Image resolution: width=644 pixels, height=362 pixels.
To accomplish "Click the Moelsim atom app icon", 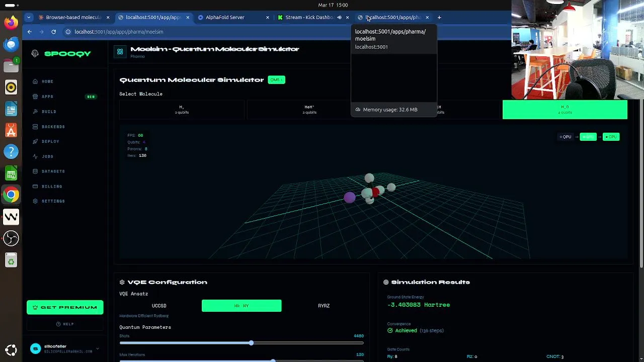I will (x=120, y=51).
